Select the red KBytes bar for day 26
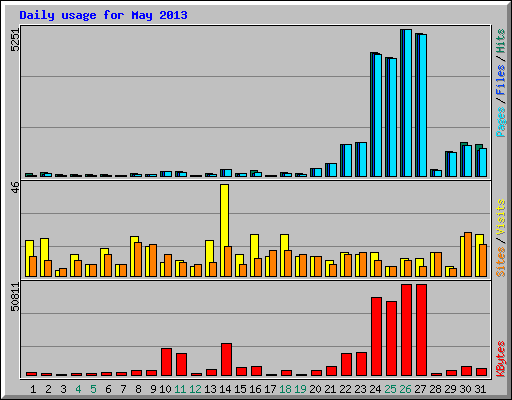The height and width of the screenshot is (400, 512). 406,330
